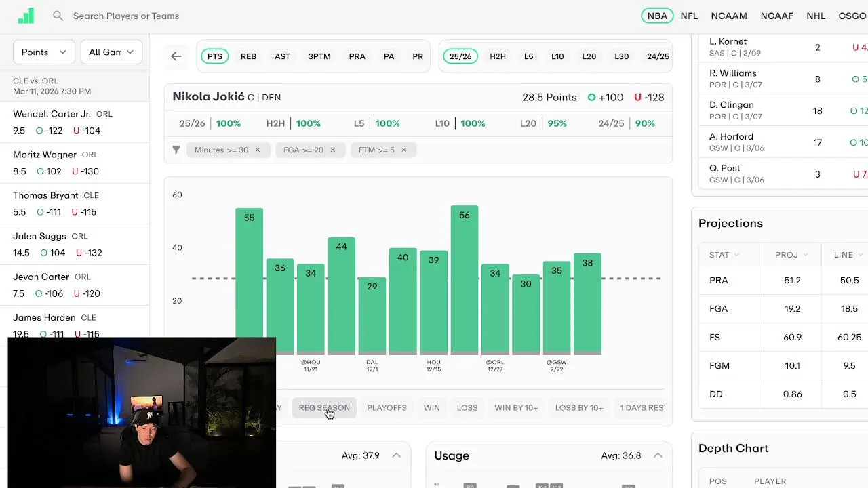Screen dimensions: 868x488
Task: Collapse the Avg 37.9 panel chevron
Action: [x=396, y=455]
